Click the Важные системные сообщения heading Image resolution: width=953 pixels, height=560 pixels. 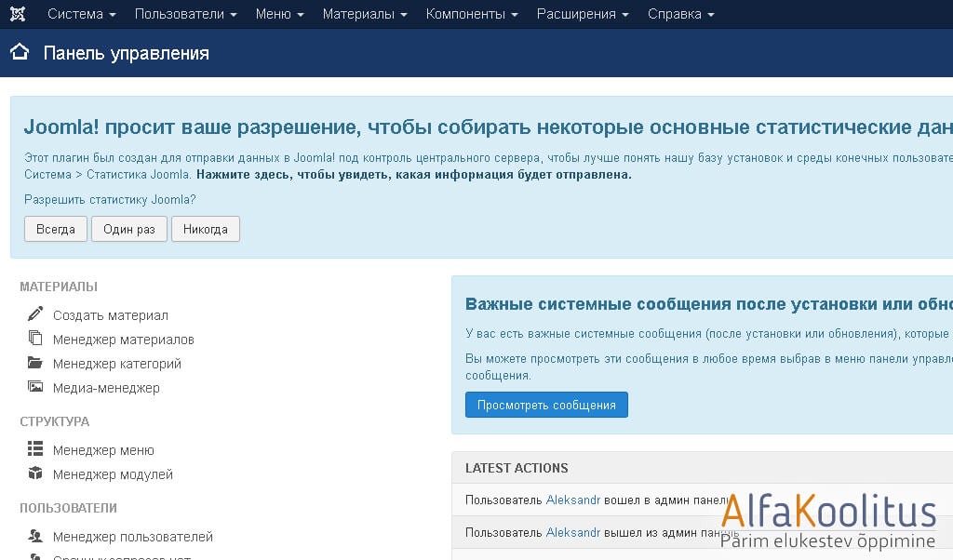tap(708, 304)
